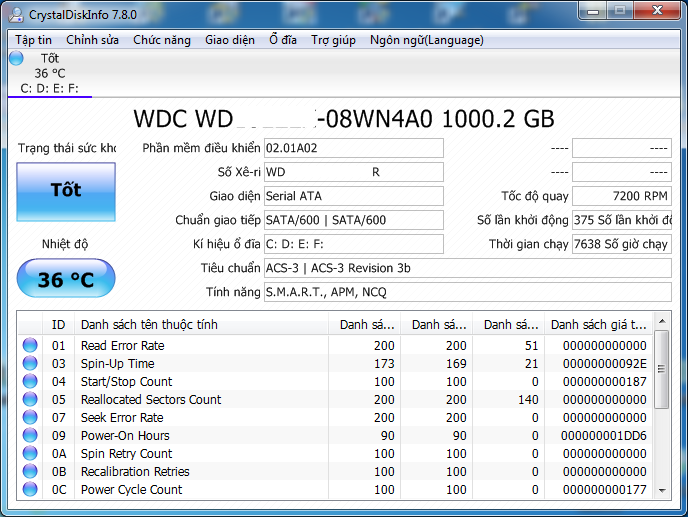
Task: Open the Ổ đĩa menu
Action: 282,40
